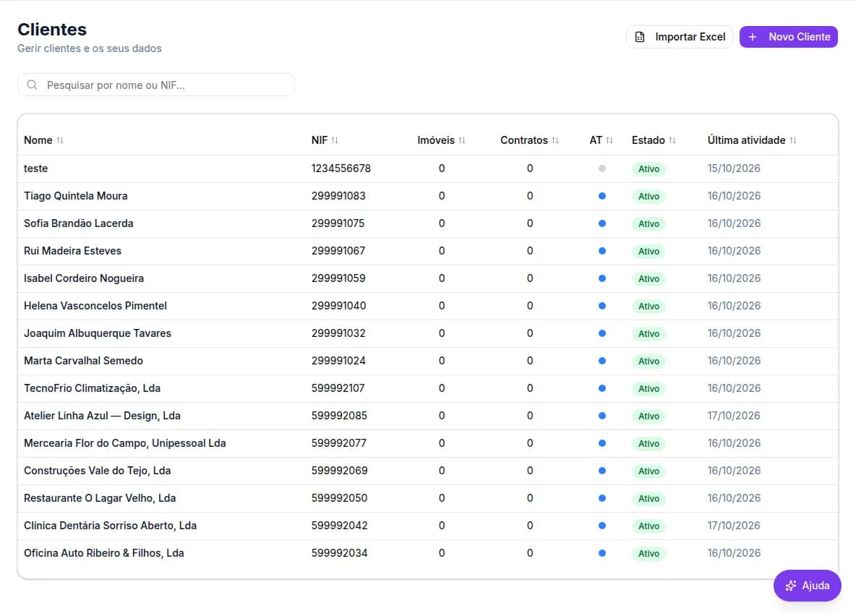The width and height of the screenshot is (856, 616).
Task: Select Construções Vale do Tejo, Lda
Action: coord(97,471)
